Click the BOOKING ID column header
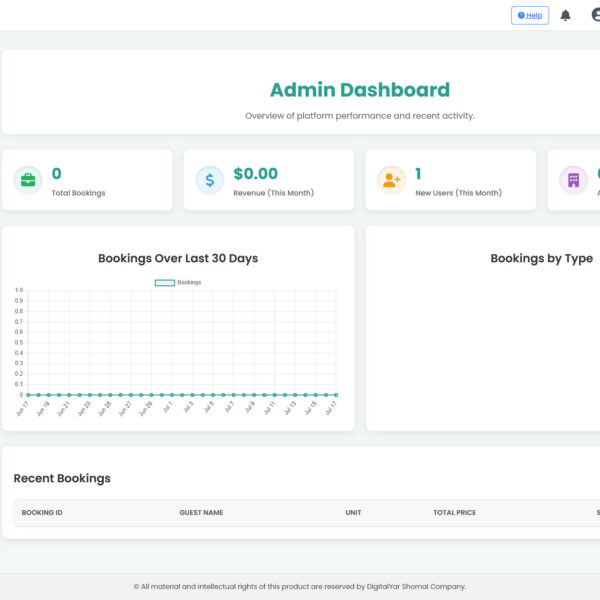This screenshot has height=600, width=600. 42,512
